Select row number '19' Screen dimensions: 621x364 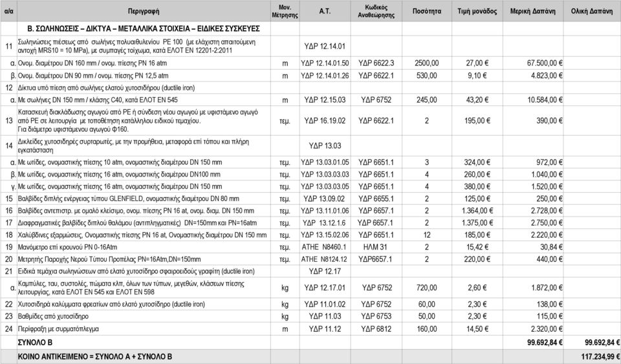coord(8,247)
